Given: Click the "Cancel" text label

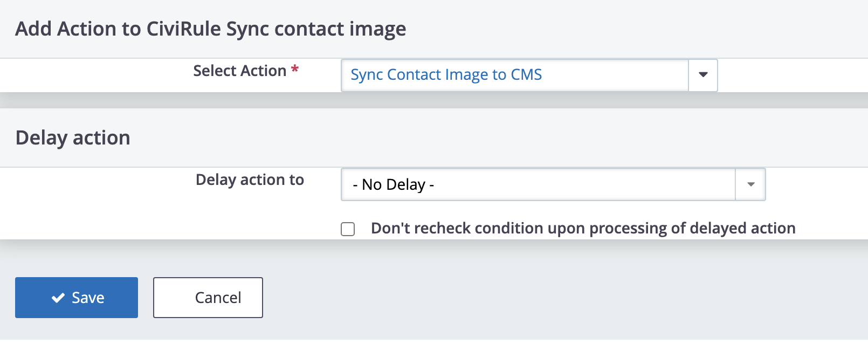Looking at the screenshot, I should (218, 298).
